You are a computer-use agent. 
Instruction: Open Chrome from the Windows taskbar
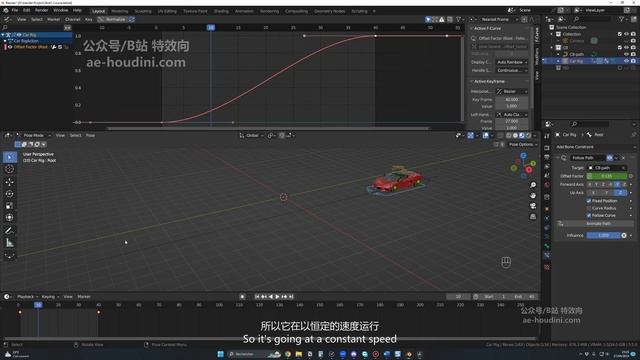pyautogui.click(x=288, y=354)
